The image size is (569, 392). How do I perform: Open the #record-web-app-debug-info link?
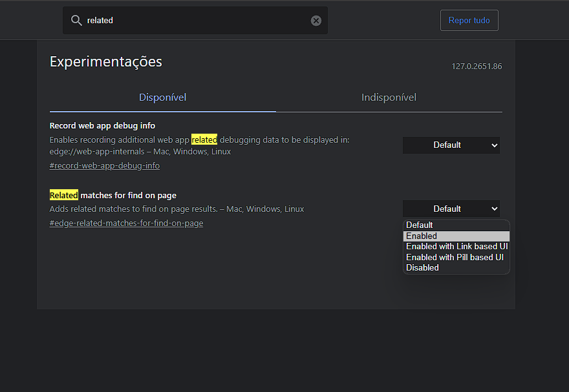(x=105, y=165)
